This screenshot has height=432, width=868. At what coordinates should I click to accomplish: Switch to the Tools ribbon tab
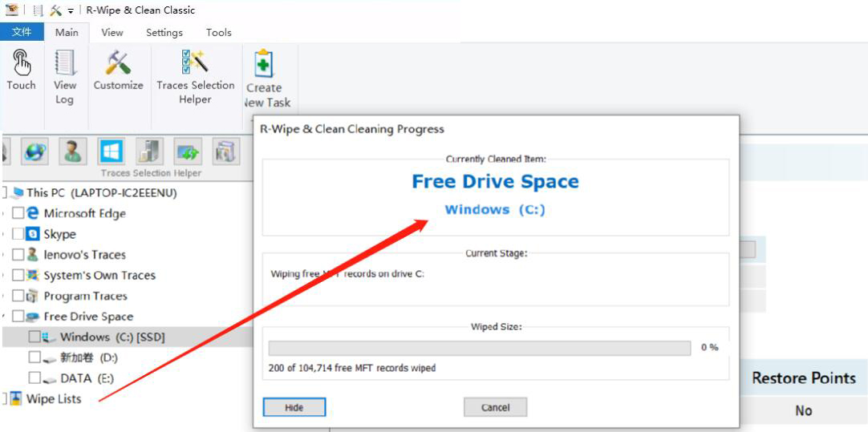coord(219,33)
